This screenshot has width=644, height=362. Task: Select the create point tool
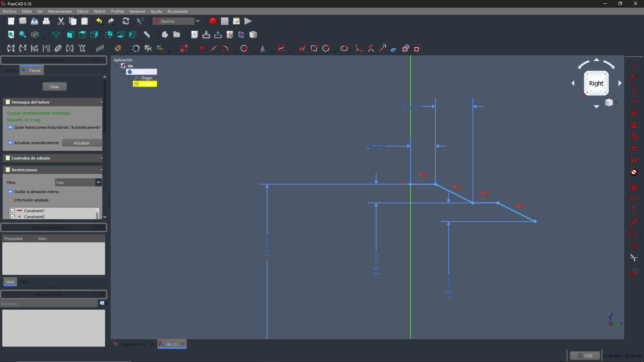[x=202, y=49]
